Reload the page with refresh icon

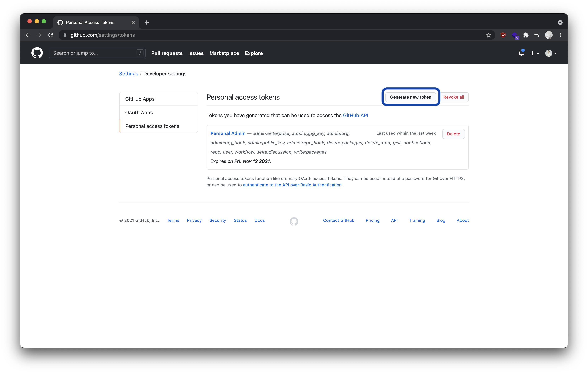tap(51, 35)
